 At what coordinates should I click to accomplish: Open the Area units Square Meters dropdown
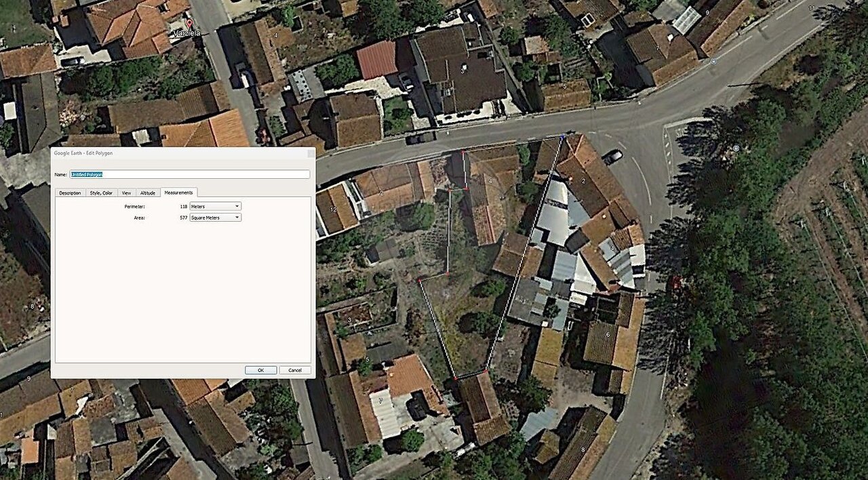point(216,218)
